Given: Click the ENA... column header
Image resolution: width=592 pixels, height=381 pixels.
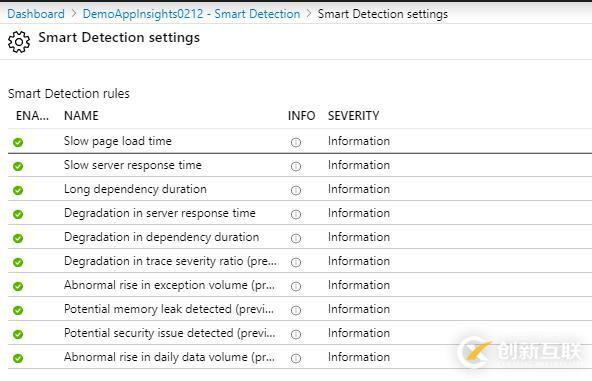Looking at the screenshot, I should pos(32,116).
